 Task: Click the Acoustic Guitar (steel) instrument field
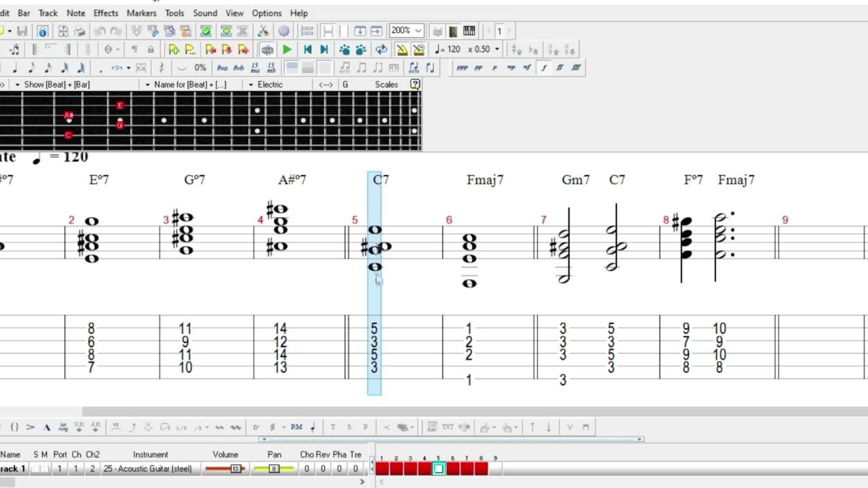(151, 469)
